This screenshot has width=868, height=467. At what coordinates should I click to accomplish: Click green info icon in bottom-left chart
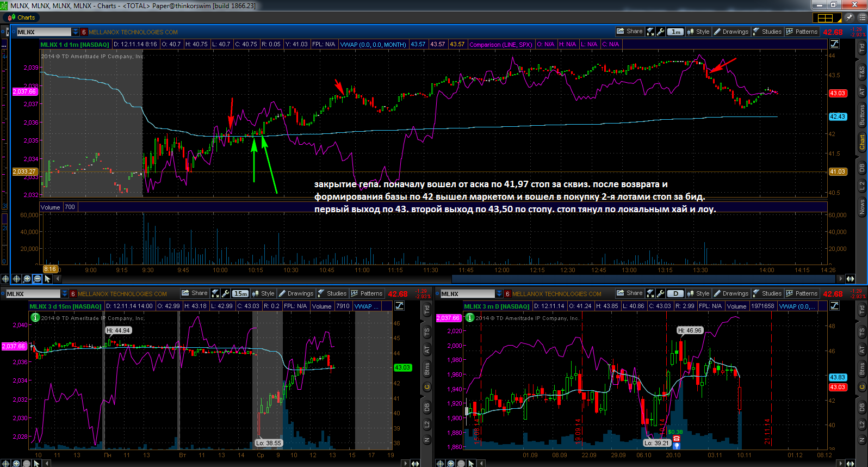point(35,317)
